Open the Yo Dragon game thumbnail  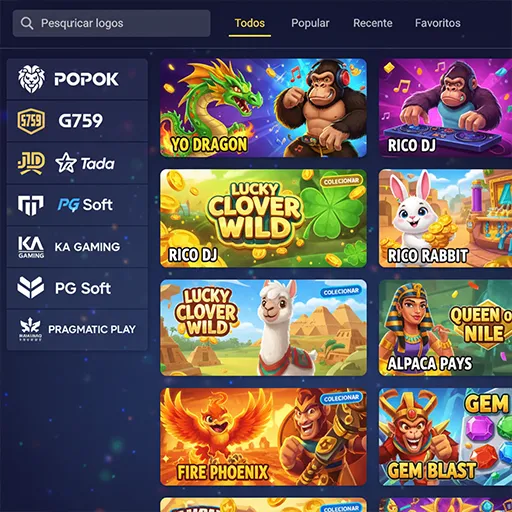(x=263, y=108)
